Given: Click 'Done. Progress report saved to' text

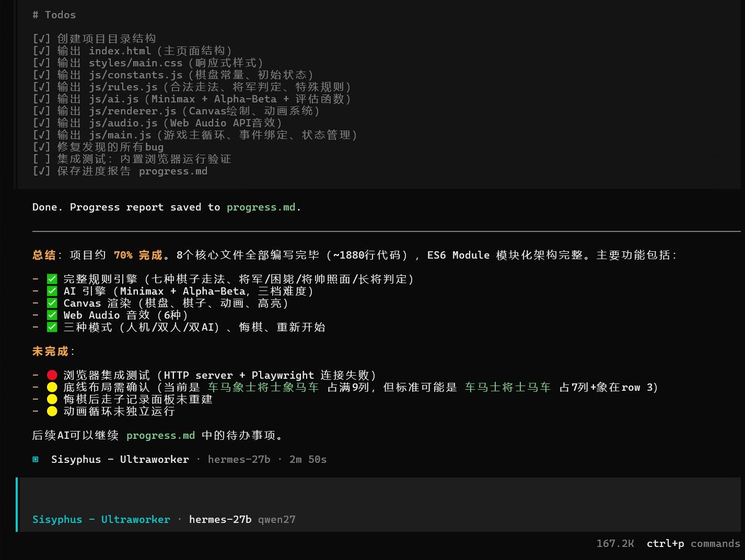Looking at the screenshot, I should click(126, 207).
